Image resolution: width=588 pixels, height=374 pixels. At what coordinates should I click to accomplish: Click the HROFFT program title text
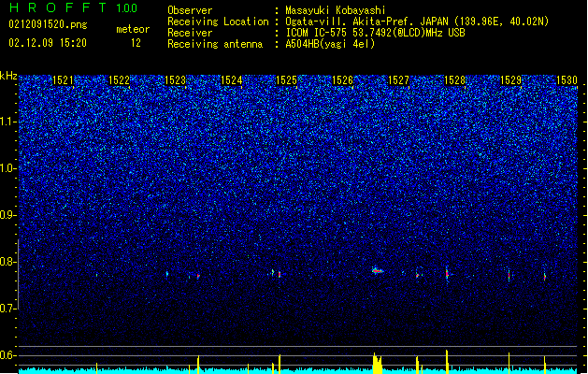click(x=58, y=7)
